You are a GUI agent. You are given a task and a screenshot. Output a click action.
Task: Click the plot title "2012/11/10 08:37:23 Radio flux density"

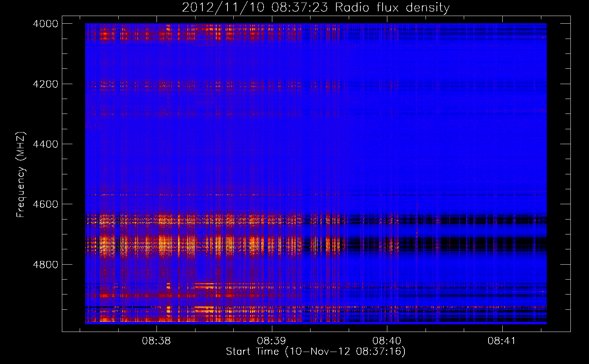tap(316, 8)
